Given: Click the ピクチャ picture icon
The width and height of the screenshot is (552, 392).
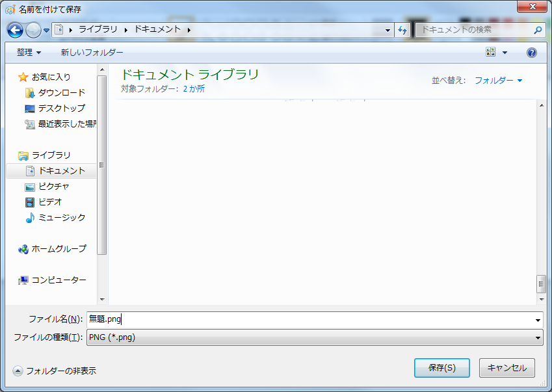Looking at the screenshot, I should pos(30,187).
